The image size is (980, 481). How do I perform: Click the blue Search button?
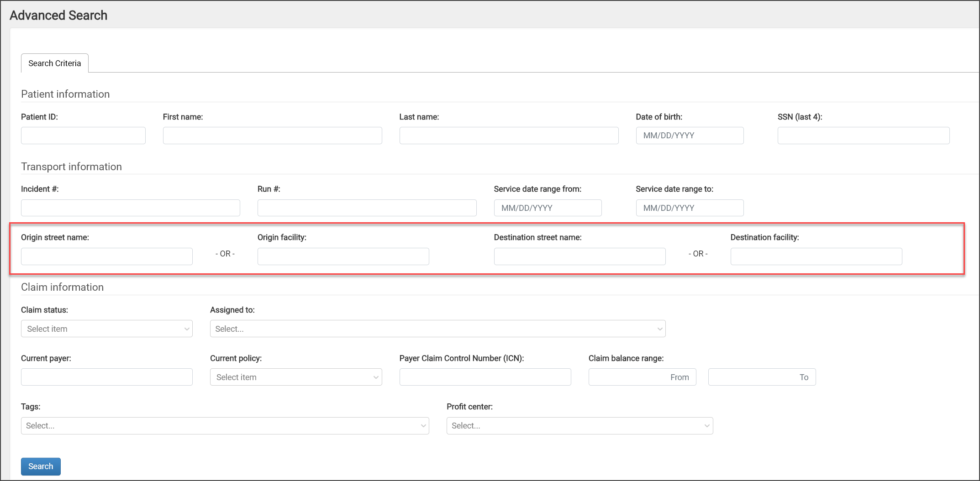coord(41,466)
